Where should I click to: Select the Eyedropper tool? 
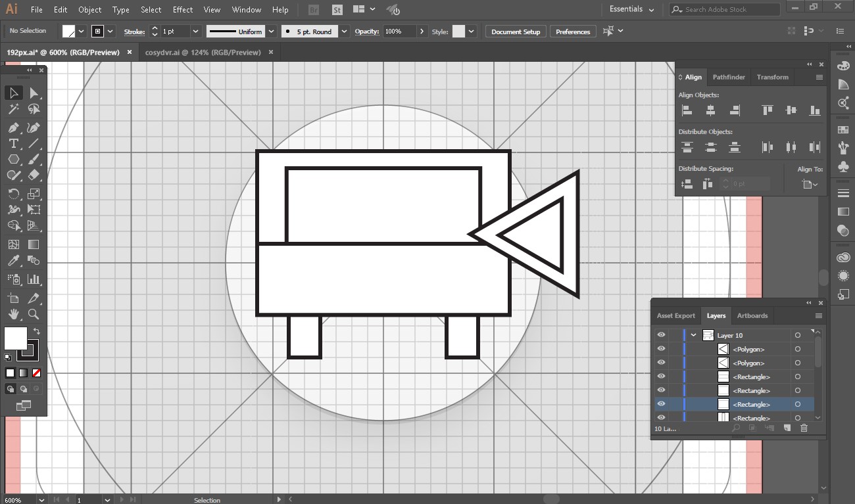click(13, 261)
